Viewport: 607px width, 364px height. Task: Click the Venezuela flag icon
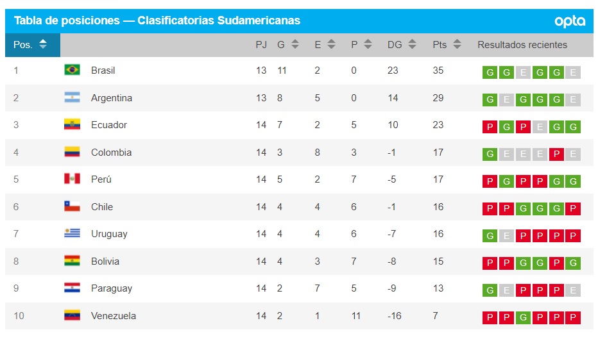(x=72, y=315)
